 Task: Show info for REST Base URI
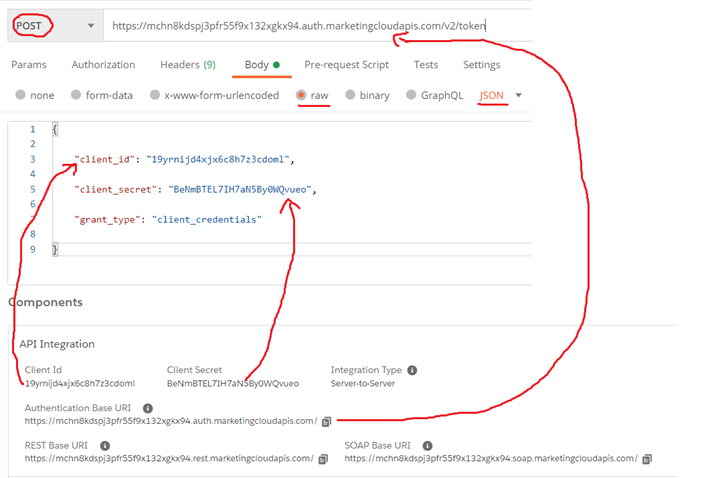105,446
